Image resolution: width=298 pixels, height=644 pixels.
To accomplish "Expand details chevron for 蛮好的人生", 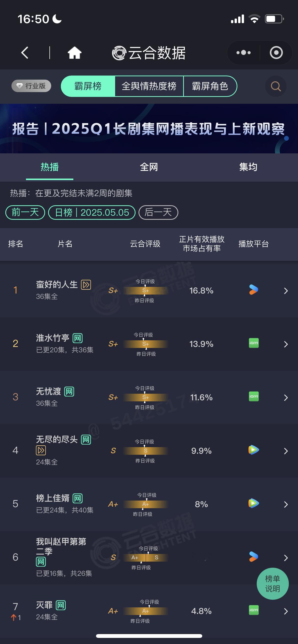I will (x=286, y=291).
